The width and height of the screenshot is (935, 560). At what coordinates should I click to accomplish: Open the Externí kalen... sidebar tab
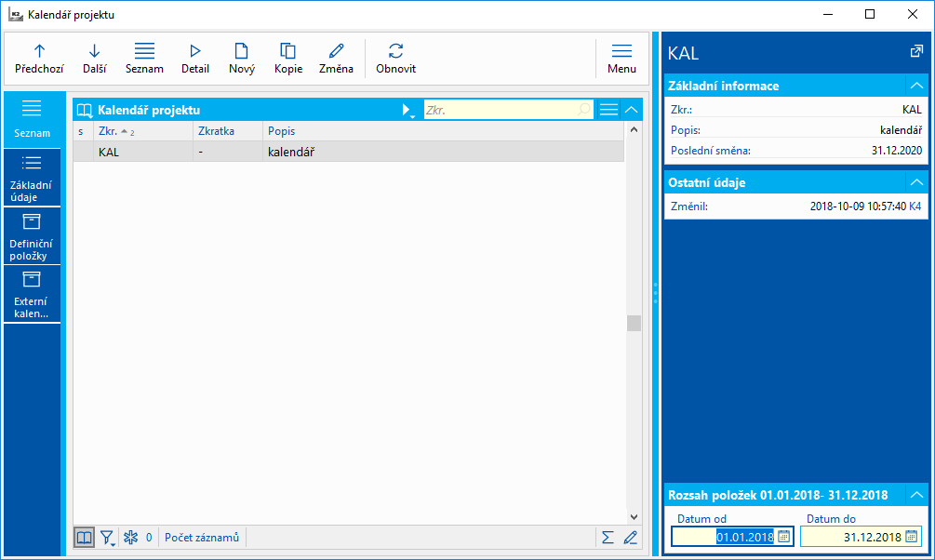click(33, 294)
